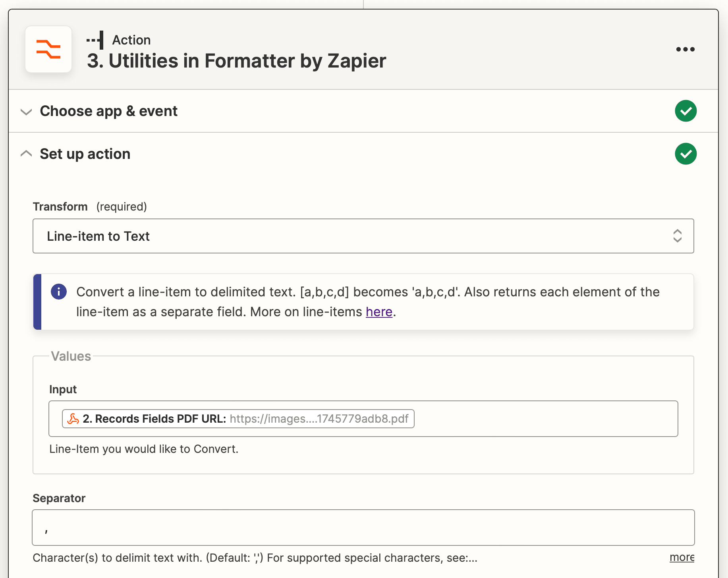Screen dimensions: 728x578
Task: Click 'more' to expand Separator help text
Action: pos(682,557)
